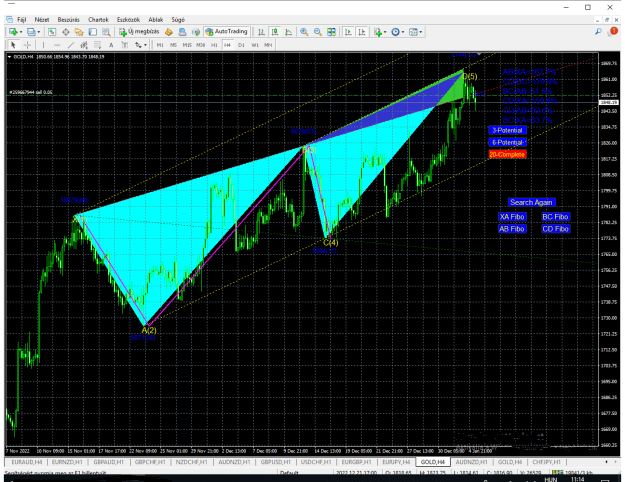
Task: Toggle Chart Shift
Action: pos(362,32)
